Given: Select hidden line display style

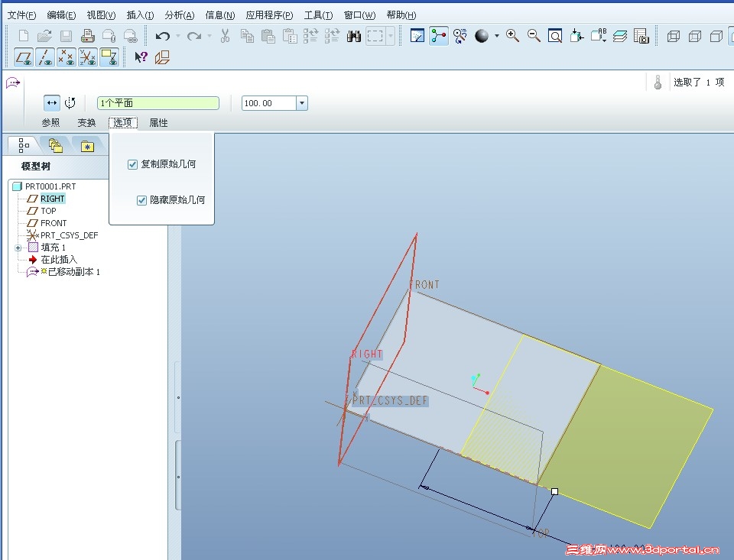Looking at the screenshot, I should [x=695, y=36].
